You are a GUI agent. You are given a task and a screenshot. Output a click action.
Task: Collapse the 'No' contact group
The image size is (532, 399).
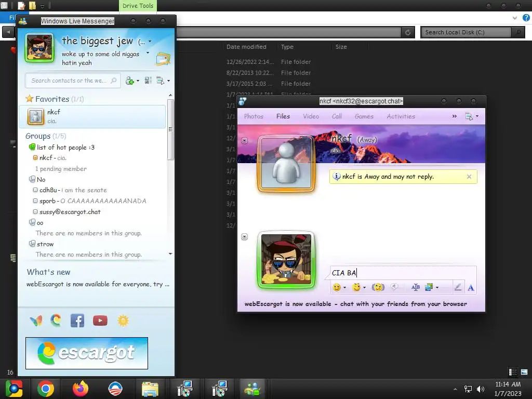click(32, 179)
